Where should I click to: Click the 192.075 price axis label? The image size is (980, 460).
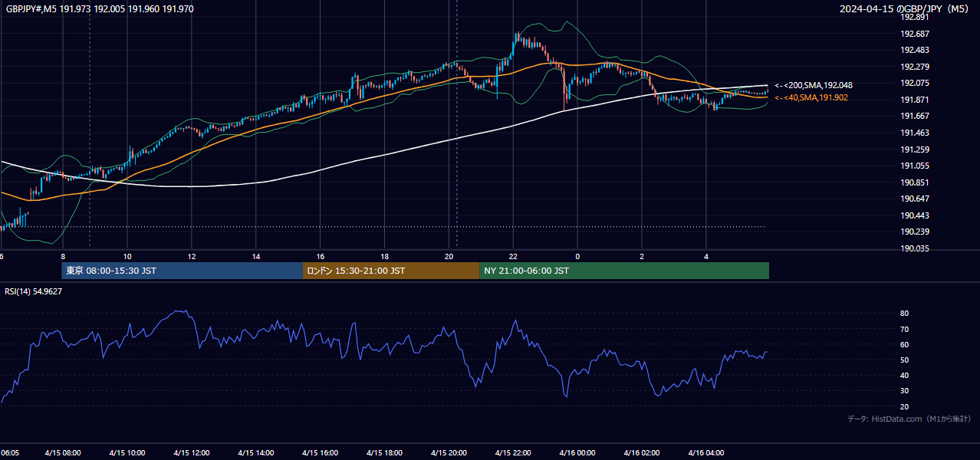coord(916,83)
